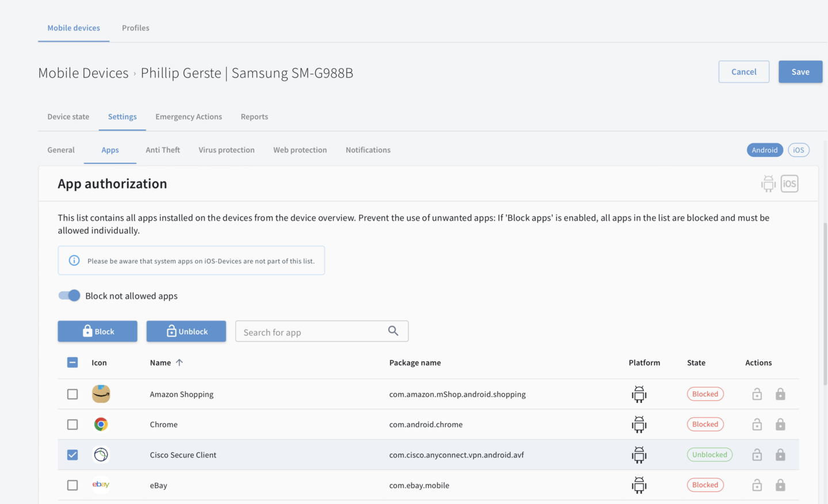Uncheck the Cisco Secure Client checkbox
The height and width of the screenshot is (504, 828).
72,455
